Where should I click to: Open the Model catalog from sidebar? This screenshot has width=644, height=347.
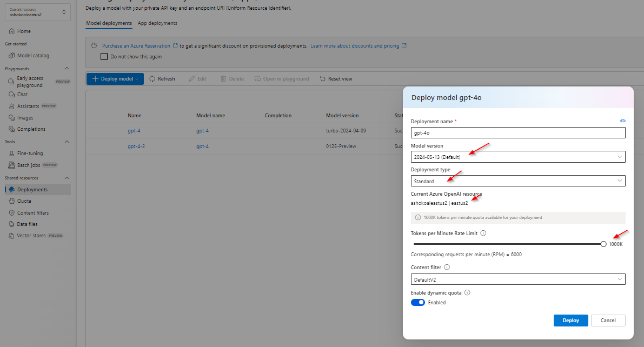pyautogui.click(x=34, y=55)
